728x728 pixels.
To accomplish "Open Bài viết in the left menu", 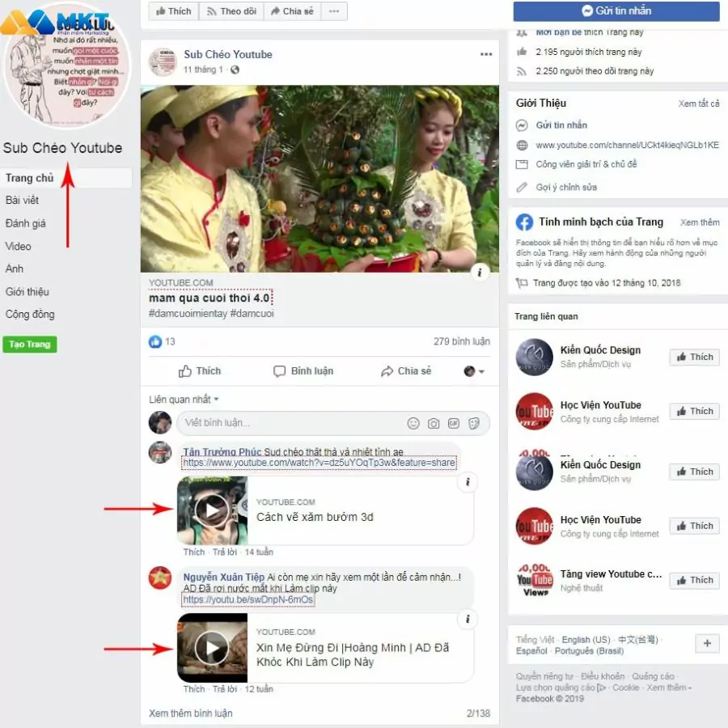I will point(23,200).
